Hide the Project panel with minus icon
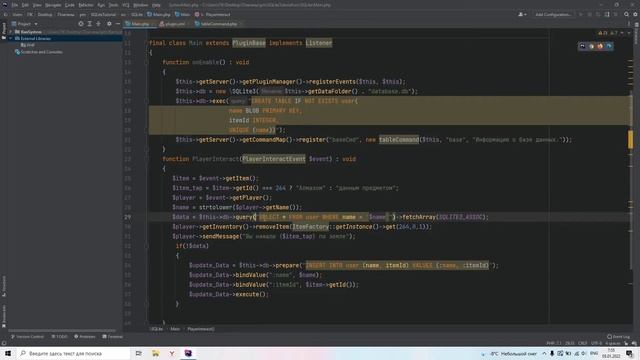640x360 pixels. pos(118,24)
